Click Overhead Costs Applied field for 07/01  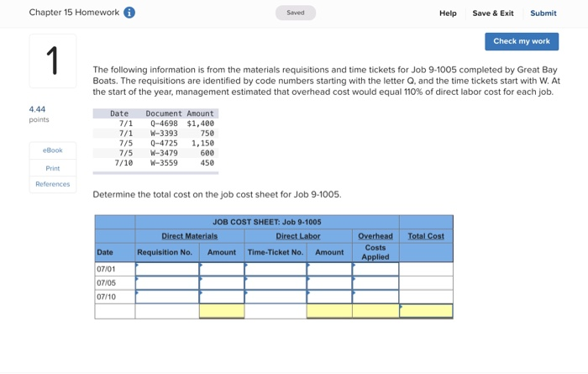point(375,269)
